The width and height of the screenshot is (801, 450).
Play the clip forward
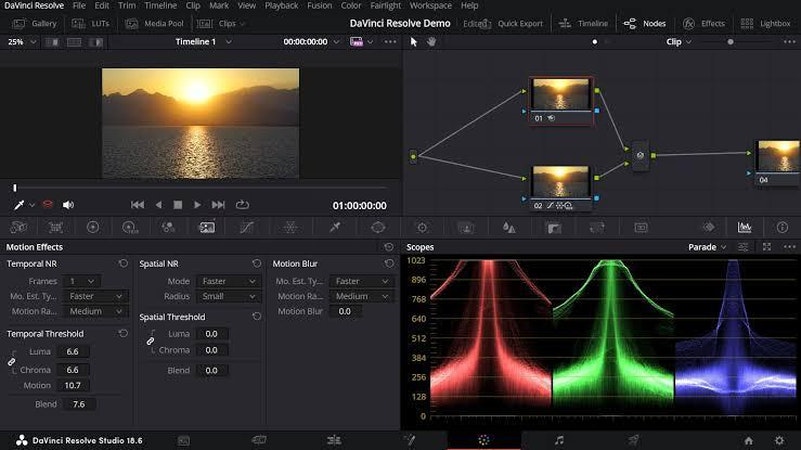pyautogui.click(x=197, y=205)
